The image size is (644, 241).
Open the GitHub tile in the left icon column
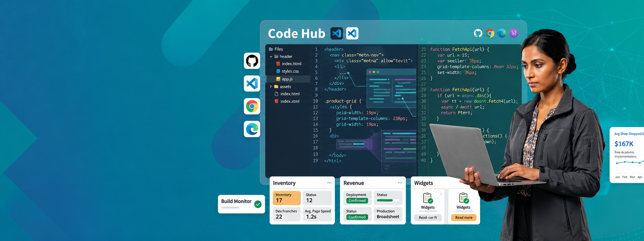coord(252,61)
